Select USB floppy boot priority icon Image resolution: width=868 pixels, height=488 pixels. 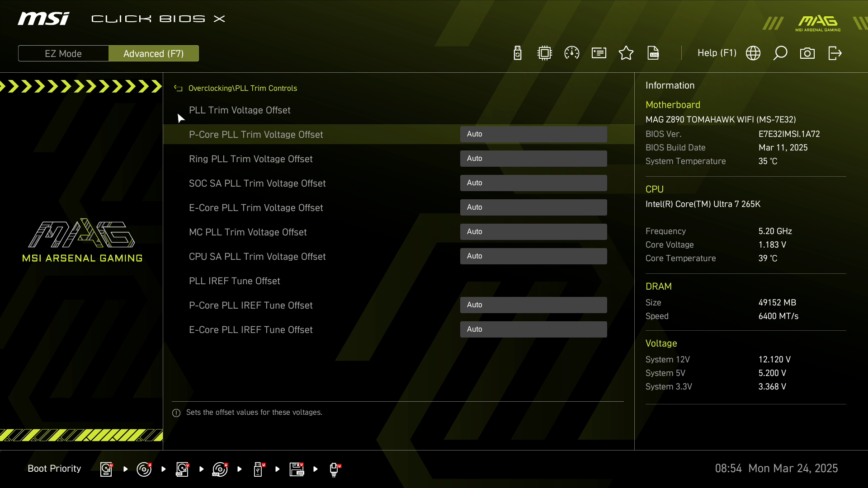click(297, 469)
